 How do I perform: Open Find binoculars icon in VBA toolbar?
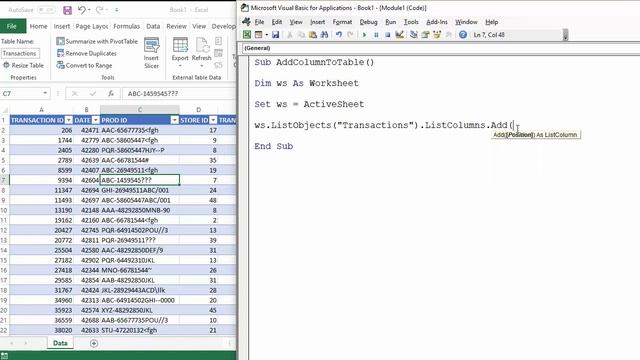point(324,35)
